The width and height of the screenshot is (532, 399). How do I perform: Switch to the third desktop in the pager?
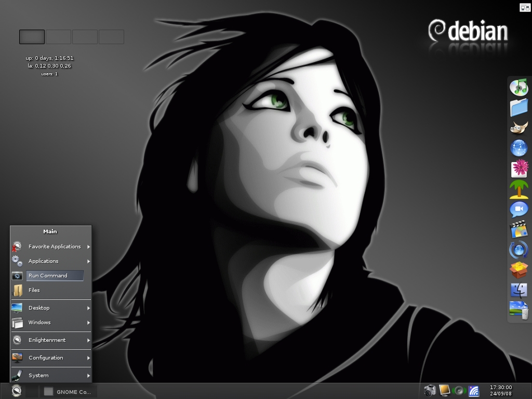pyautogui.click(x=85, y=37)
